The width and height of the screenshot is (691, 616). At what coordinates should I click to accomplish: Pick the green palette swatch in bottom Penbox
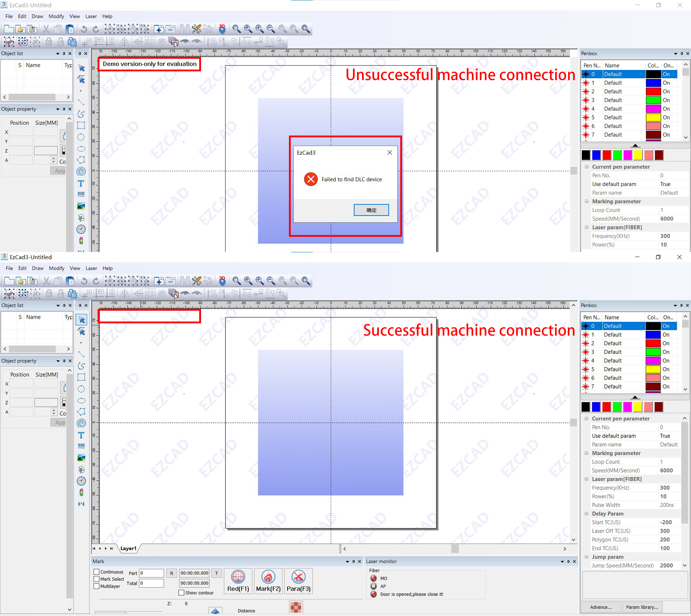[x=617, y=407]
